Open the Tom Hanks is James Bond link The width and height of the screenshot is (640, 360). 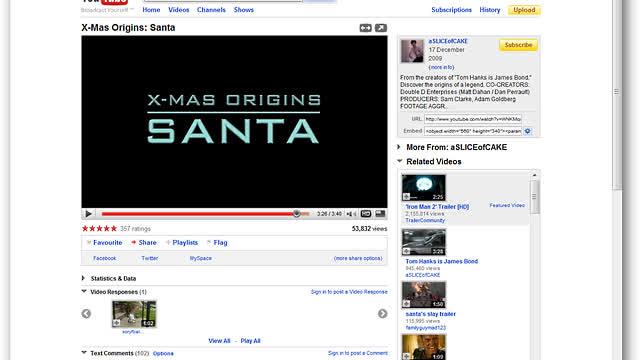click(442, 261)
